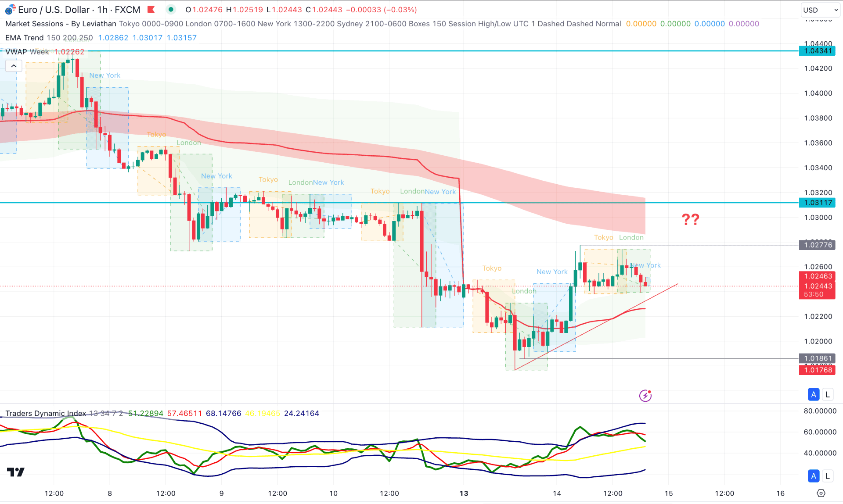
Task: Click the purple lightning event marker icon
Action: 645,396
